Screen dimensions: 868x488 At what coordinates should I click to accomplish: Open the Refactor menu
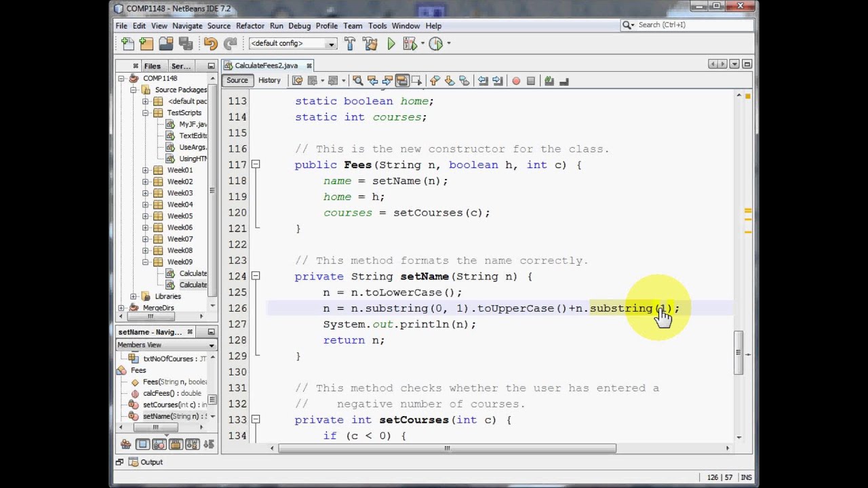pos(250,26)
